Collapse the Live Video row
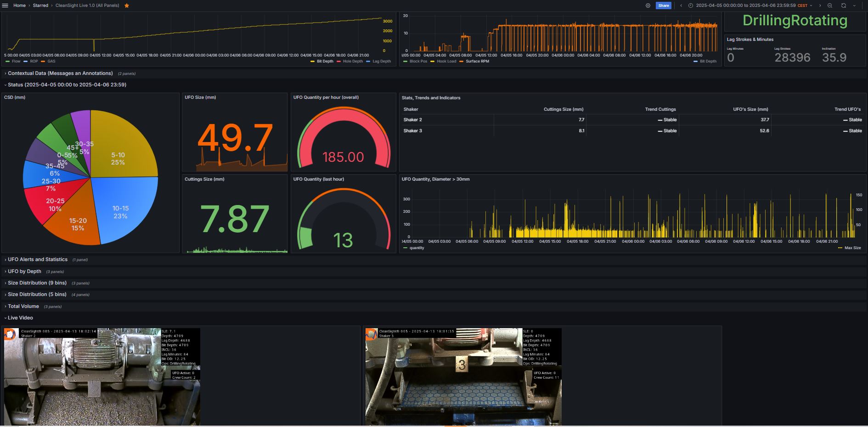Screen dimensions: 868x427 coord(20,318)
